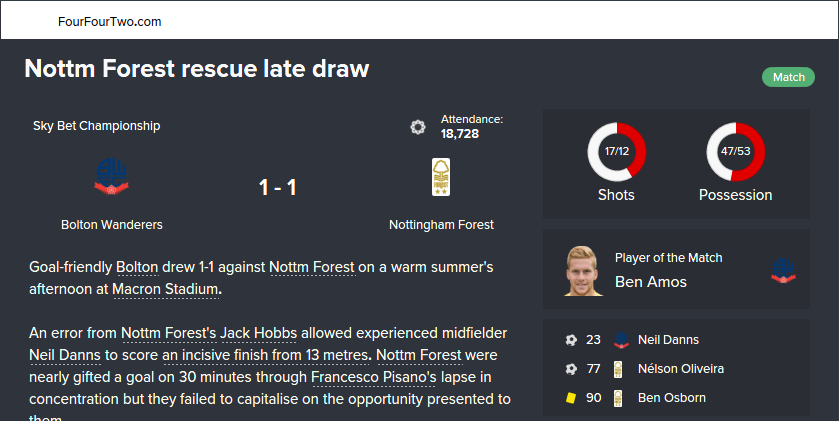This screenshot has height=421, width=839.
Task: Click the yellow card icon at minute 90
Action: pos(571,398)
